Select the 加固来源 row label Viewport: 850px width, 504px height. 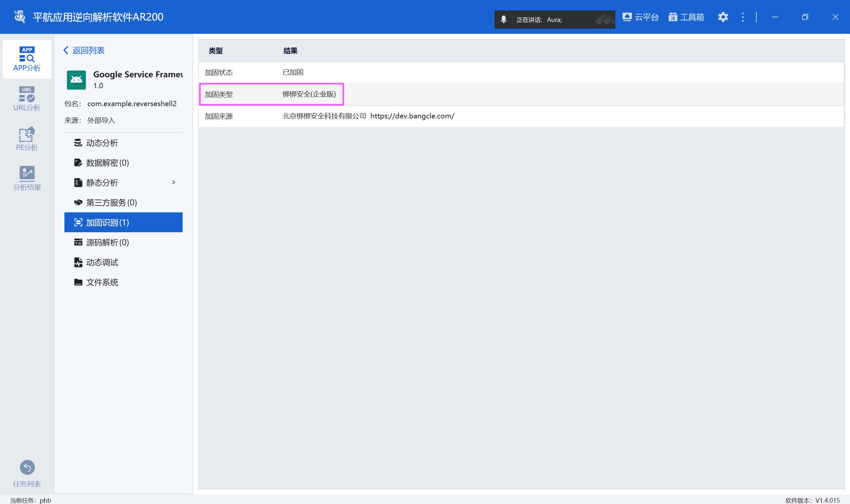click(218, 116)
